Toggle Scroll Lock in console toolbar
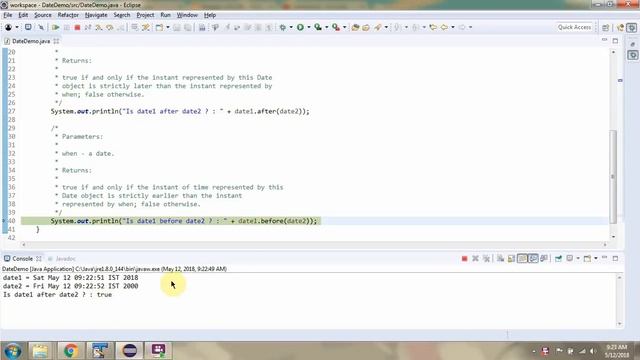The width and height of the screenshot is (640, 360). point(511,259)
